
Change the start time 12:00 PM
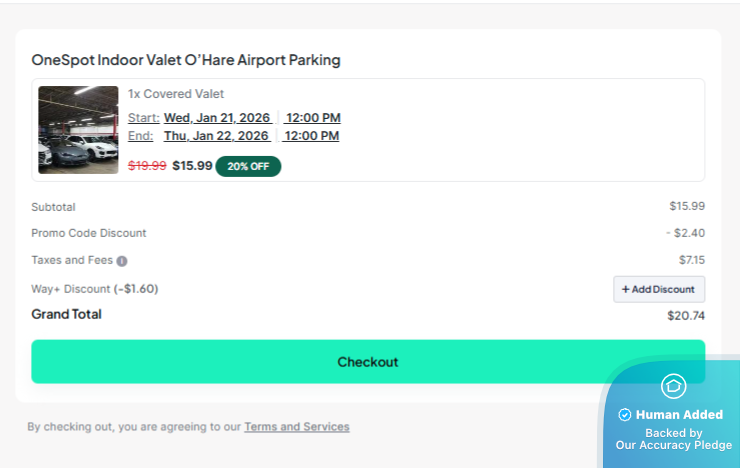click(x=312, y=118)
